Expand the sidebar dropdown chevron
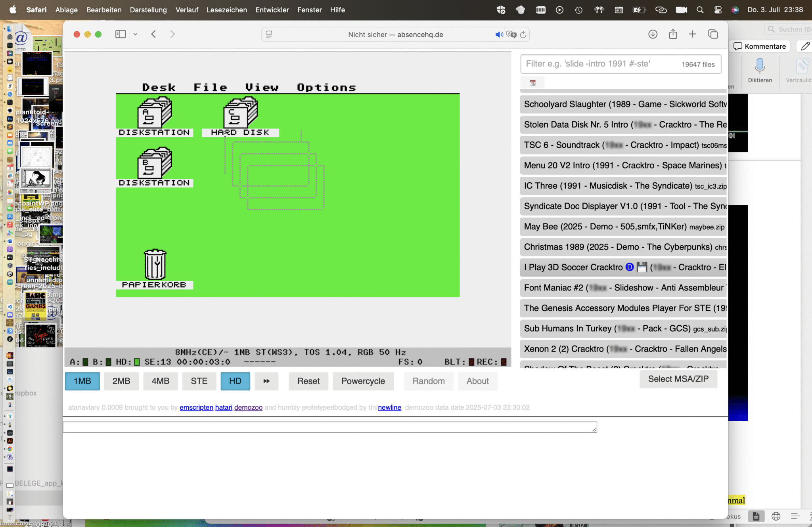This screenshot has height=527, width=812. coord(135,34)
